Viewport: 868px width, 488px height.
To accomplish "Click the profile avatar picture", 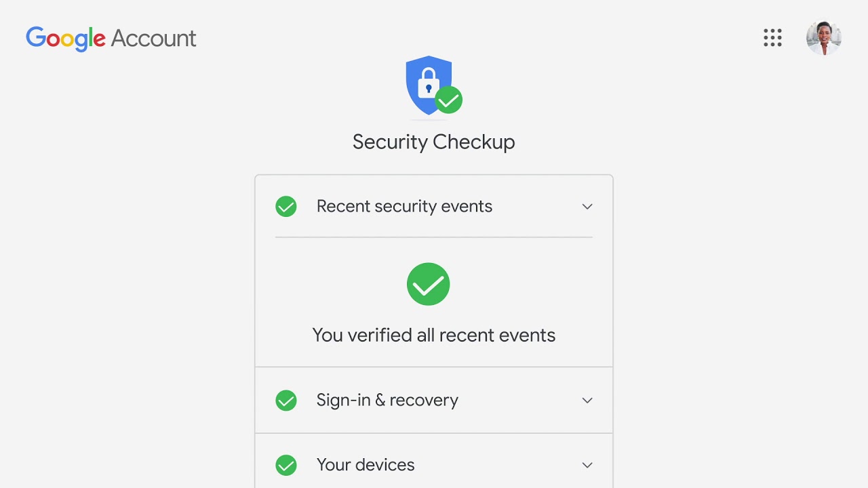I will pos(823,38).
